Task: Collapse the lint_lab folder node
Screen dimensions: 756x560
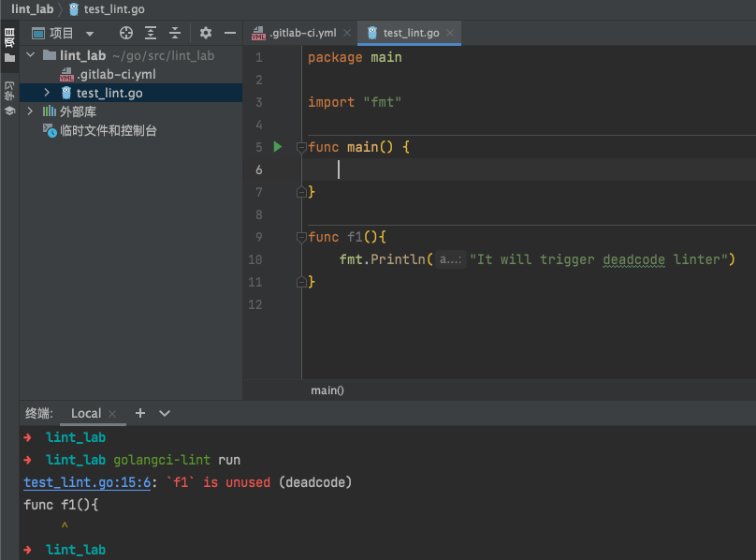Action: click(x=31, y=55)
